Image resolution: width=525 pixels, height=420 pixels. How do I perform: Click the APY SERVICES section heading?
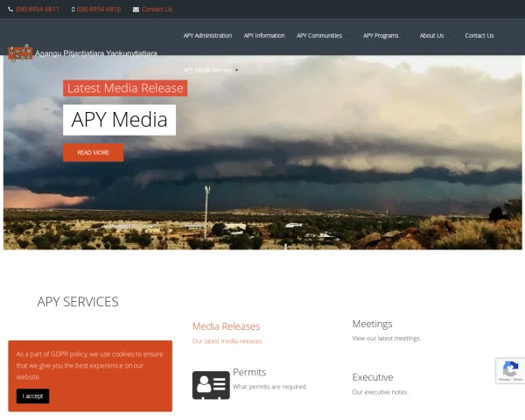pyautogui.click(x=78, y=302)
